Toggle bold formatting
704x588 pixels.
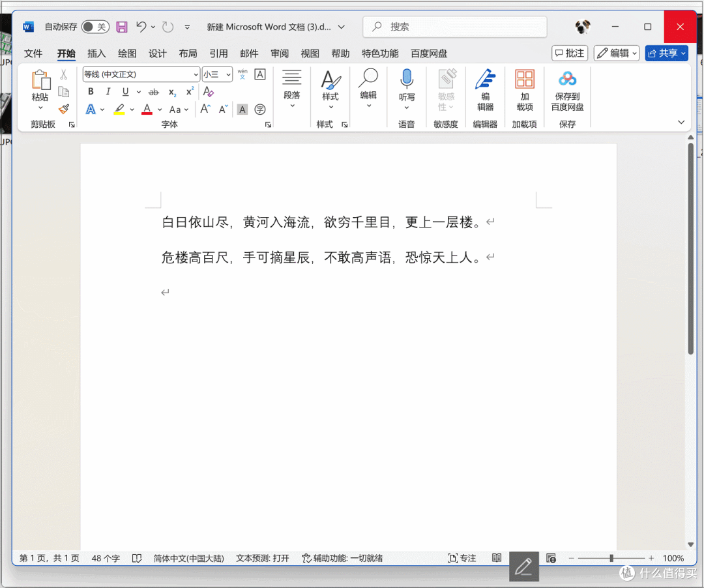click(91, 91)
